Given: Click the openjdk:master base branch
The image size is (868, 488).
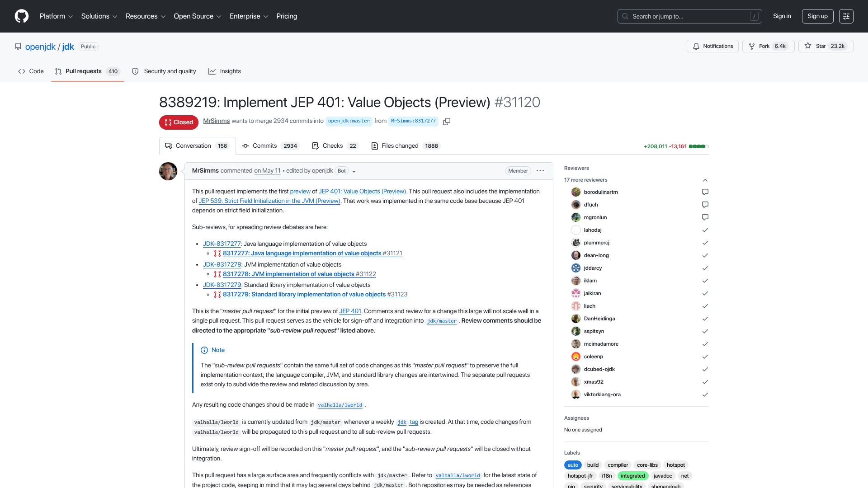Looking at the screenshot, I should pyautogui.click(x=349, y=121).
